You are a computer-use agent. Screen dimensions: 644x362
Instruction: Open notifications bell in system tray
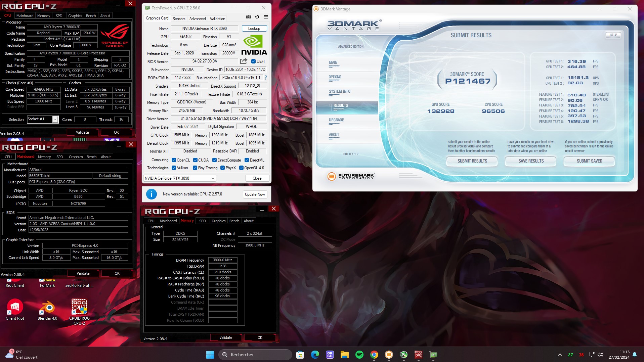point(635,355)
